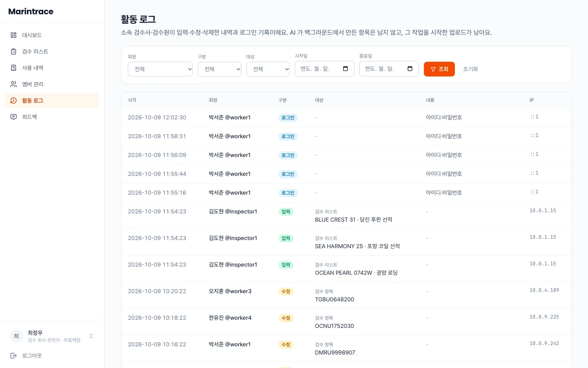Click container number DMRU9998907

335,352
